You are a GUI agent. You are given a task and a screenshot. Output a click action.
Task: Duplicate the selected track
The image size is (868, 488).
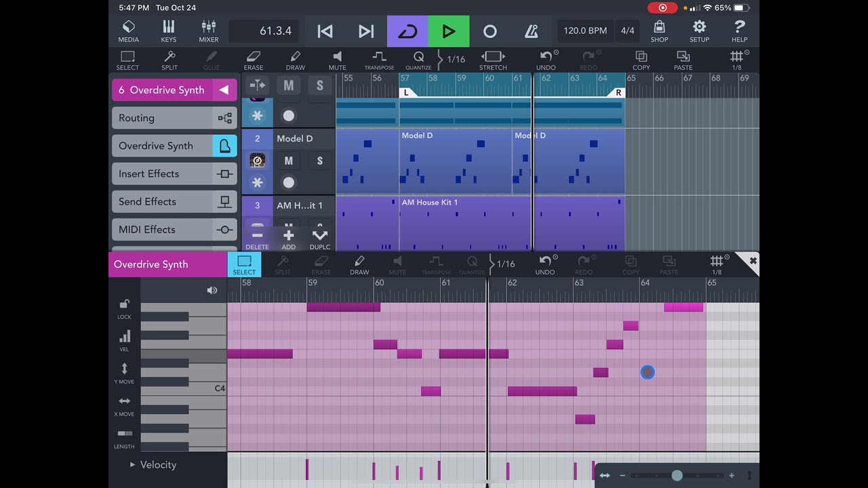(x=320, y=239)
